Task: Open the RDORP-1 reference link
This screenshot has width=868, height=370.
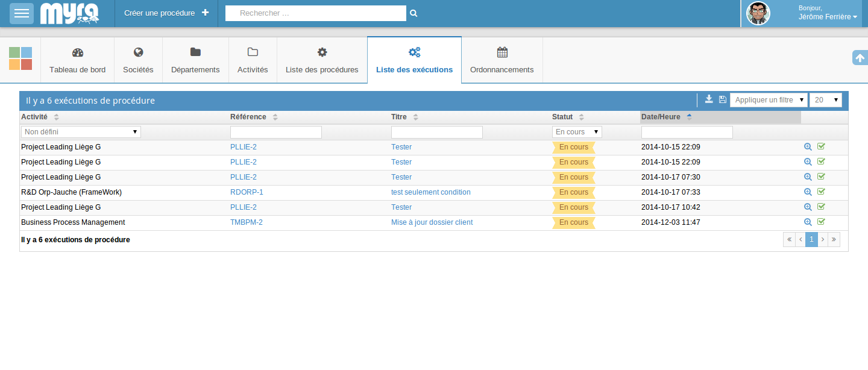Action: click(x=247, y=192)
